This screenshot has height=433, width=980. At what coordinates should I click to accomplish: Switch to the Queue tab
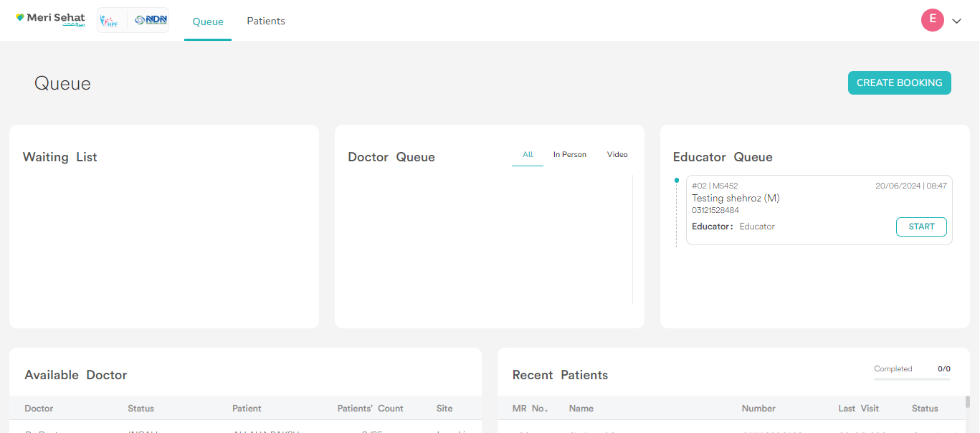coord(208,22)
